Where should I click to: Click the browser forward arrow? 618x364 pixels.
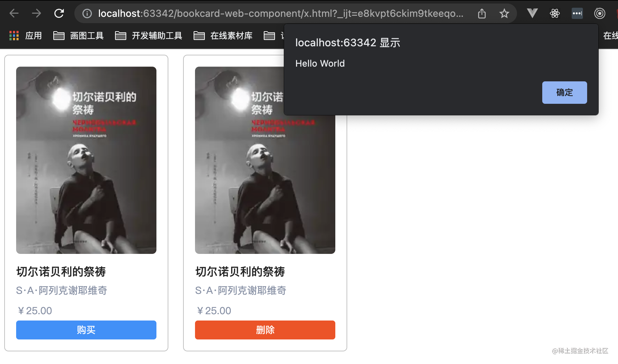(x=36, y=13)
